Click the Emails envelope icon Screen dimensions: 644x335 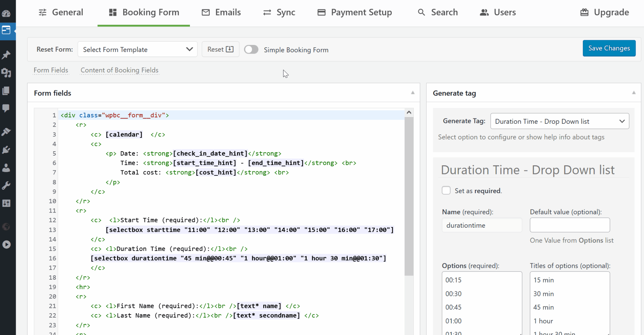206,12
